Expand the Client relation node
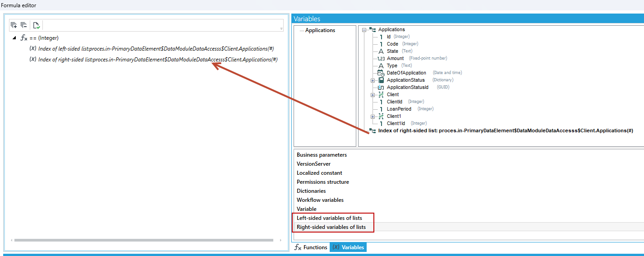644x256 pixels. [x=373, y=95]
